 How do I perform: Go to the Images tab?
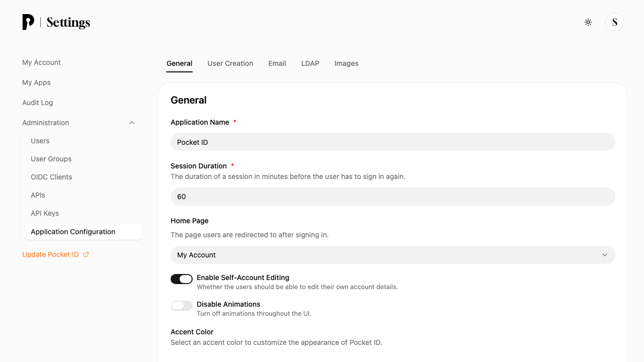[x=347, y=63]
